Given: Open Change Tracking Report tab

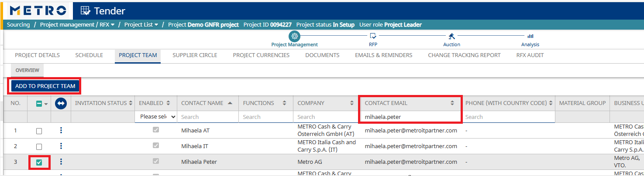Looking at the screenshot, I should [x=464, y=55].
